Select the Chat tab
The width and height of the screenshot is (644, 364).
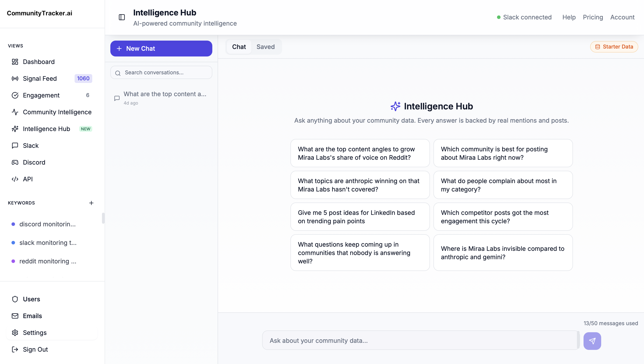click(239, 47)
